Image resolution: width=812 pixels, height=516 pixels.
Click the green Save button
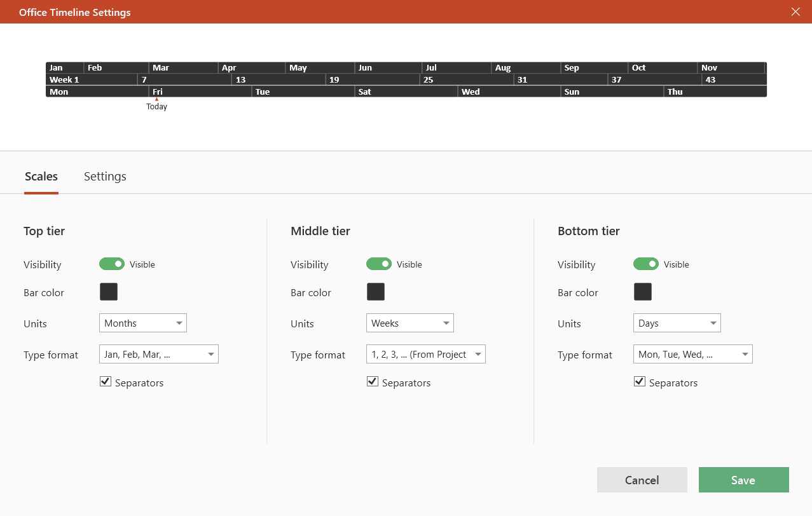tap(744, 480)
